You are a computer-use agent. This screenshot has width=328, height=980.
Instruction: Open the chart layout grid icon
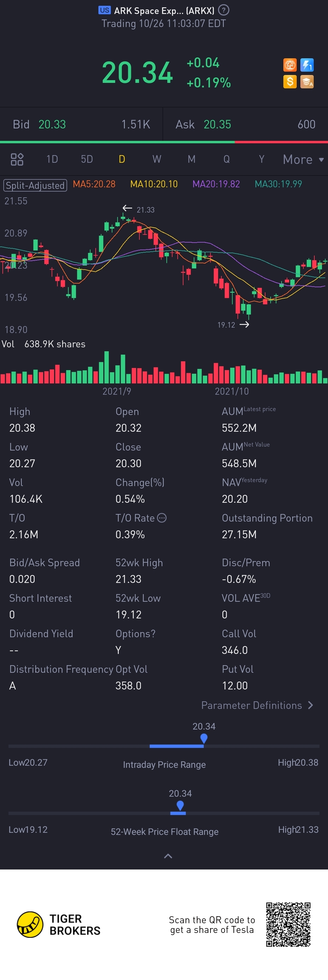point(17,159)
